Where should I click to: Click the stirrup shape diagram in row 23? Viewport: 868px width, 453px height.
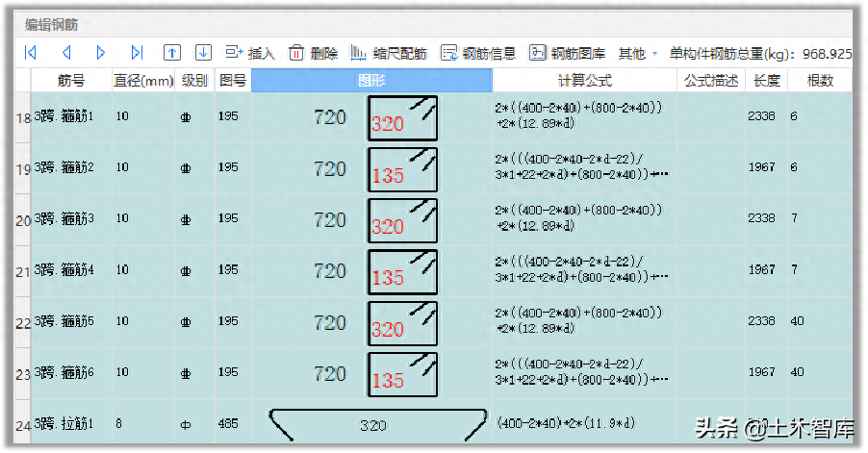click(402, 374)
